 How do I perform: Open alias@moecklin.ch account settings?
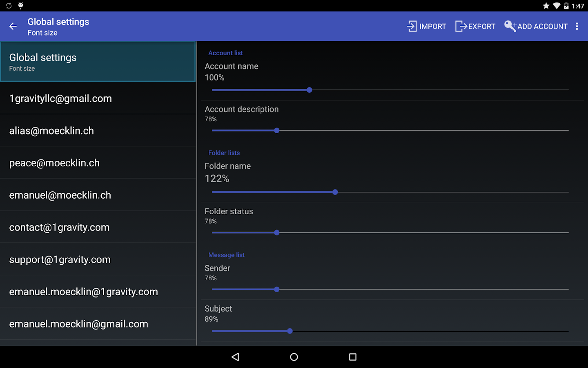[x=98, y=130]
